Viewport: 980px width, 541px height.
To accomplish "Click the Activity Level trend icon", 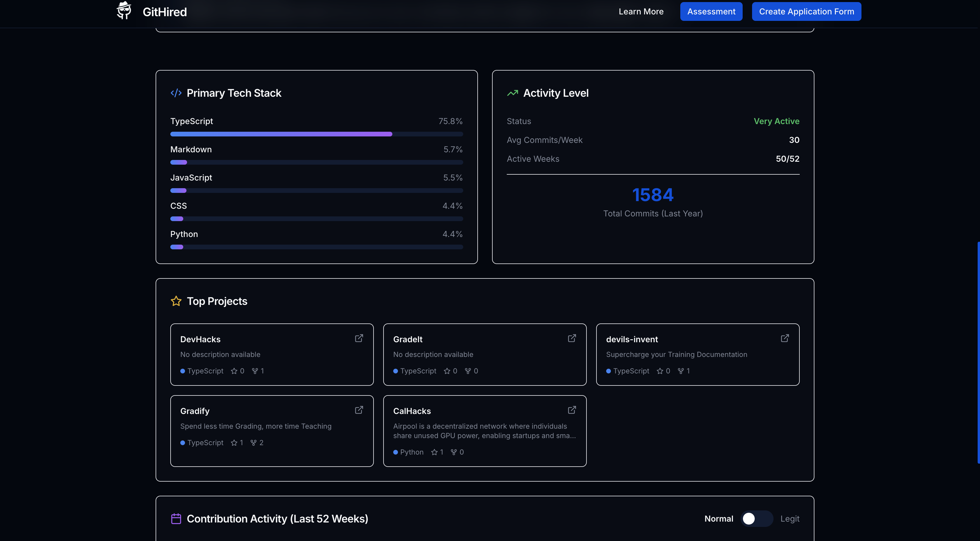I will click(x=512, y=93).
